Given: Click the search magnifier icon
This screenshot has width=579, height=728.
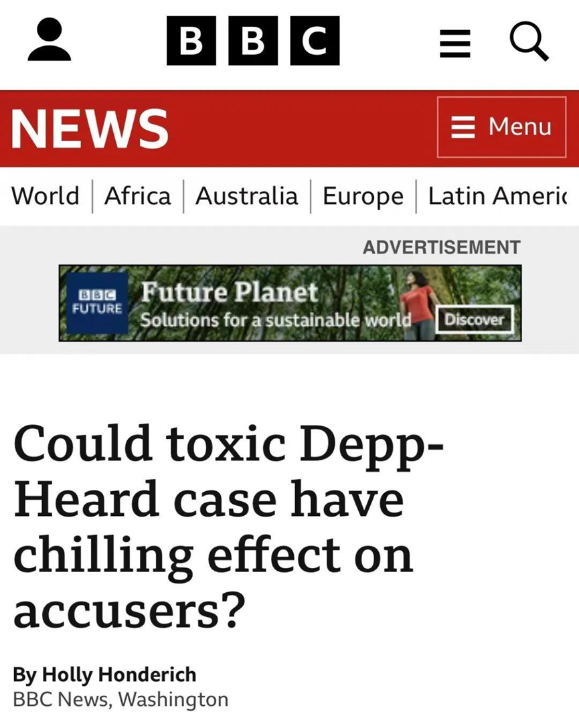Looking at the screenshot, I should pyautogui.click(x=529, y=41).
